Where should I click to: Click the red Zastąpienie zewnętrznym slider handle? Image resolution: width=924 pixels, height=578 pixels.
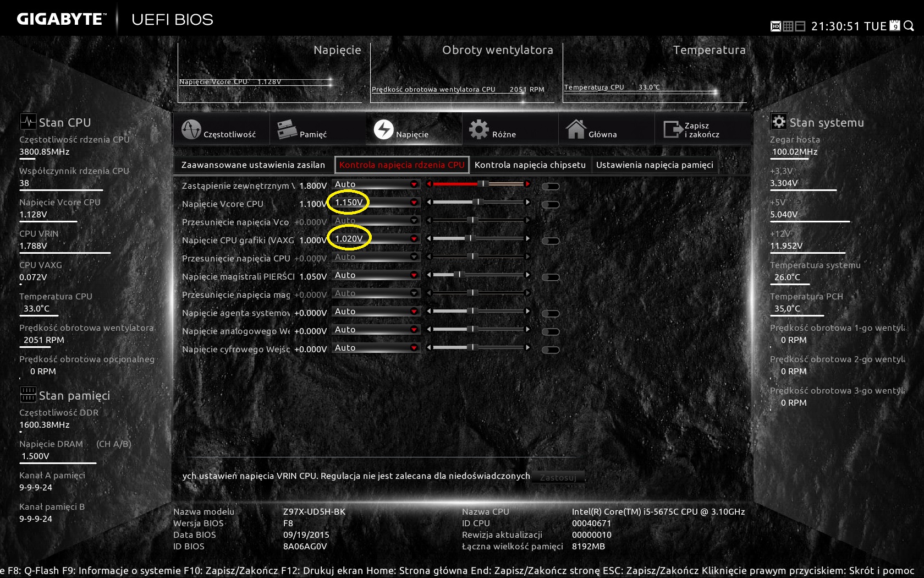coord(482,184)
